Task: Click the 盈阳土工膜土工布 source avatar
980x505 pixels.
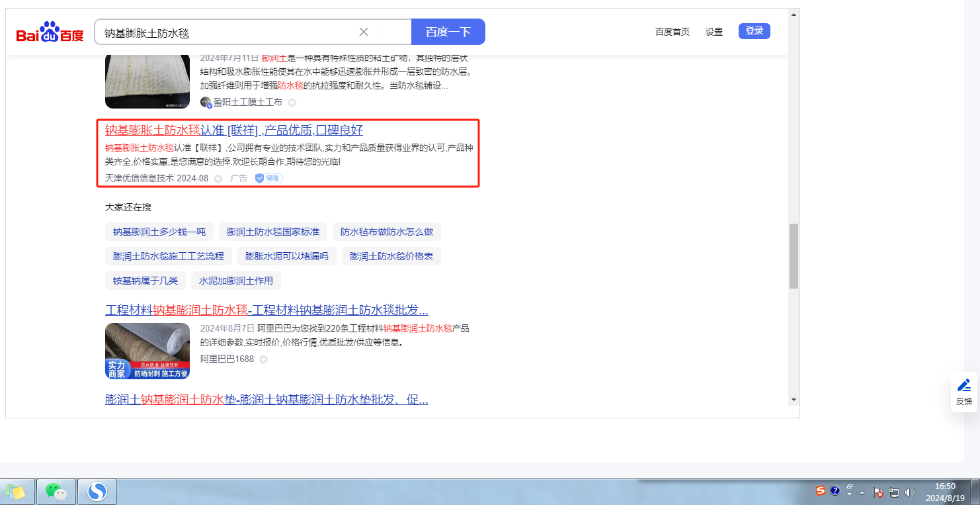Action: pyautogui.click(x=206, y=102)
